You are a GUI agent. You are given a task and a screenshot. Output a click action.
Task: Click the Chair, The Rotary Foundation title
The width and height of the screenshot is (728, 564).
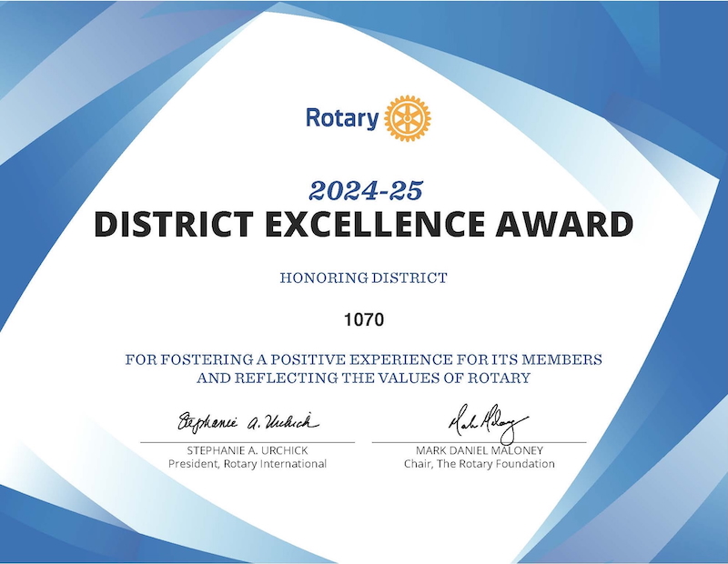479,464
